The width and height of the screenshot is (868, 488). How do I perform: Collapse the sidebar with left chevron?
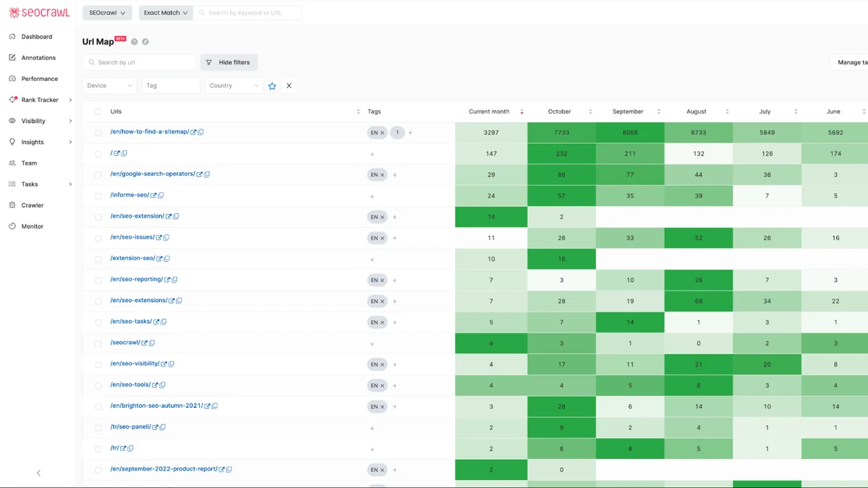coord(38,473)
